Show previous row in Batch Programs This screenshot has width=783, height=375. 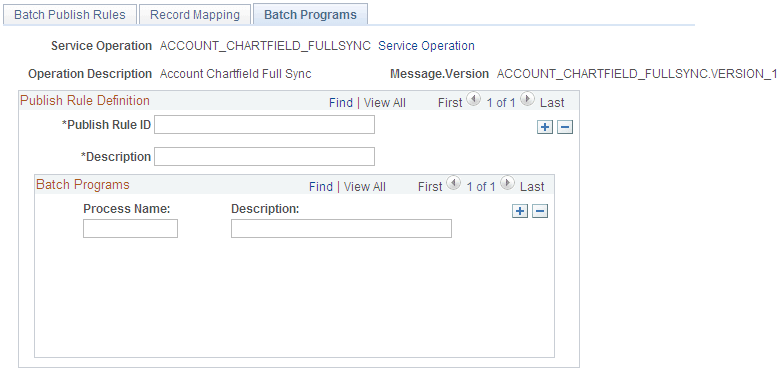(x=453, y=183)
